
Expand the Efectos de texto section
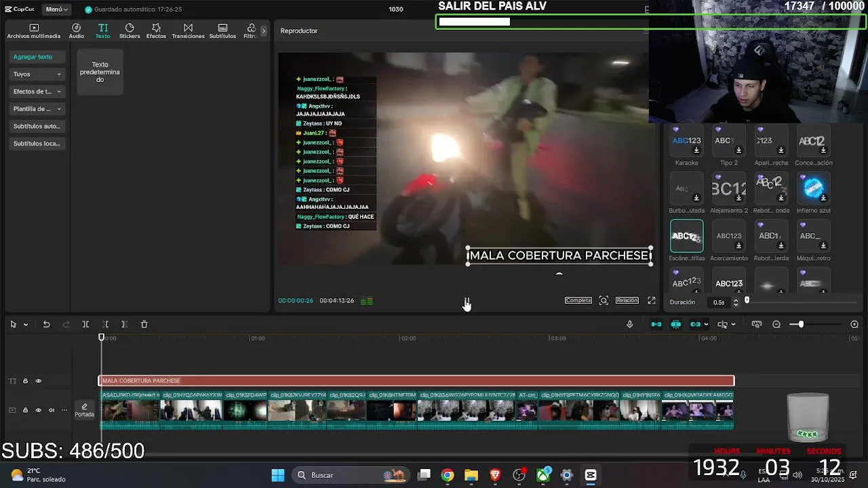coord(37,91)
